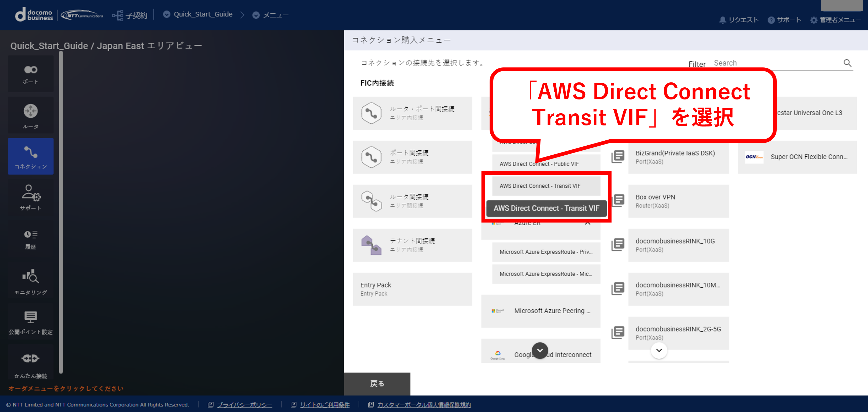
Task: Click the Box over VPN document icon
Action: 618,200
